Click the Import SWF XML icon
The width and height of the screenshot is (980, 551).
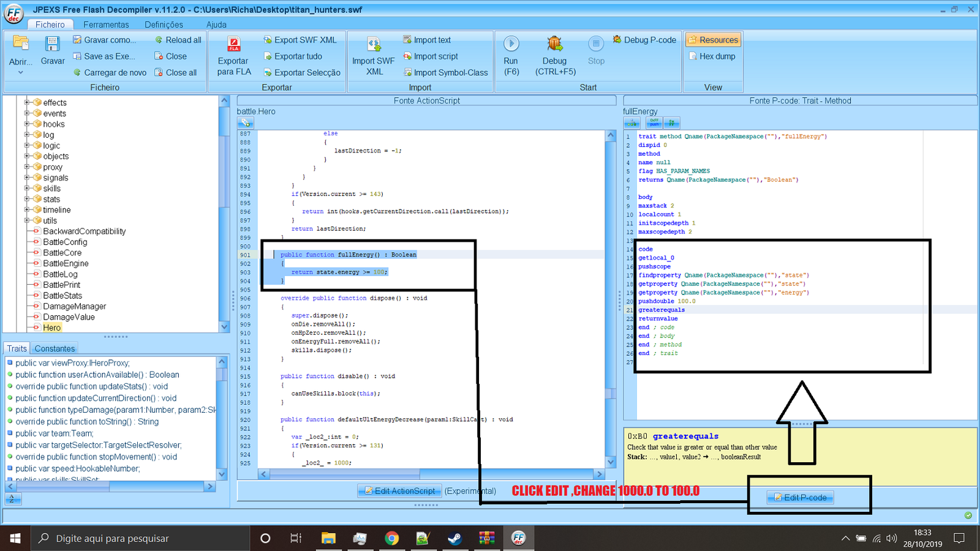[x=374, y=45]
